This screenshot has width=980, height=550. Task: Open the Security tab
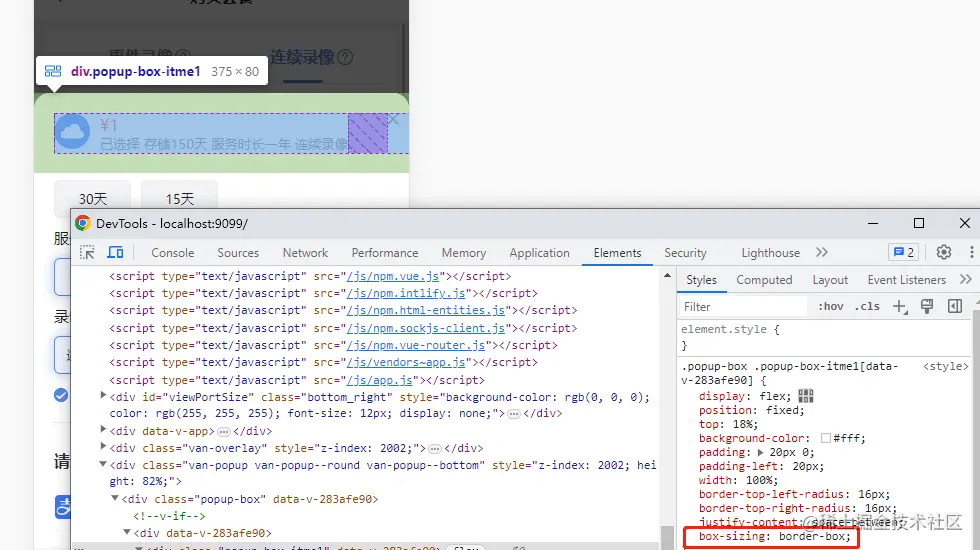685,252
